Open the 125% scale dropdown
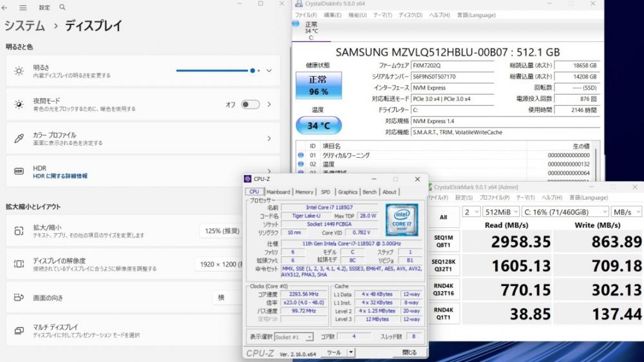This screenshot has width=644, height=362. point(222,231)
